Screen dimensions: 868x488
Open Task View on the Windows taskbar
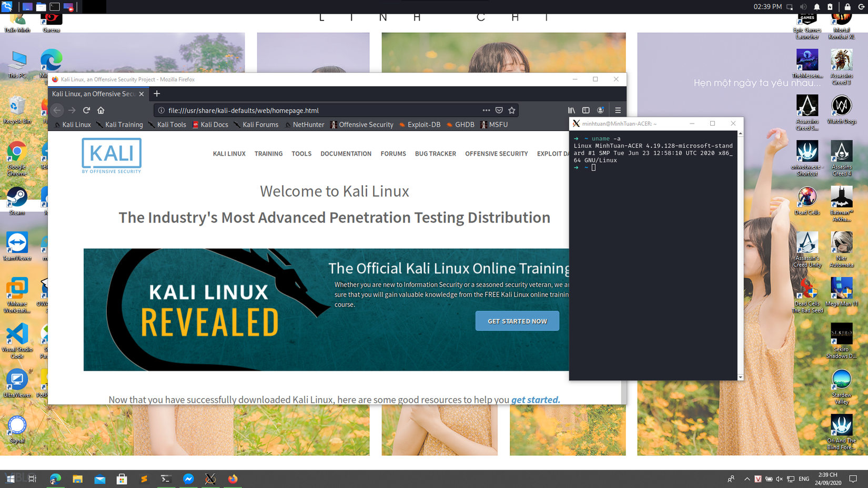33,479
